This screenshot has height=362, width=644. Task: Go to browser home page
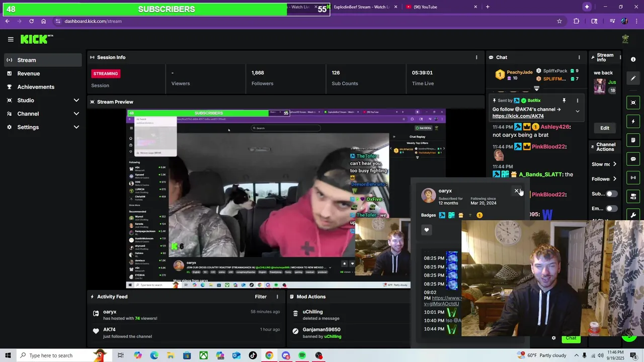pos(44,21)
